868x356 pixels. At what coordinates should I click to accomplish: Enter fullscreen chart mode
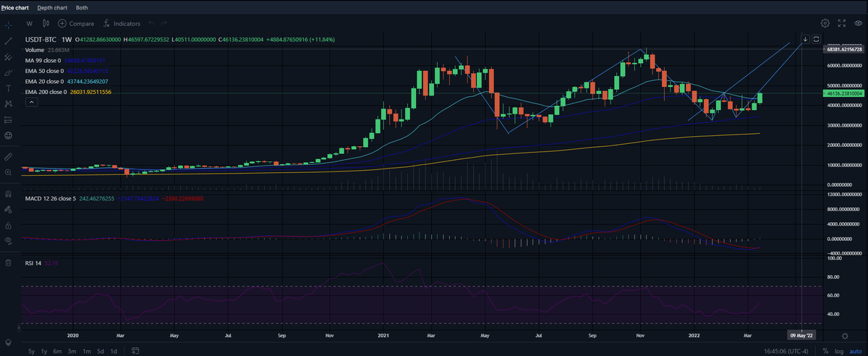[x=841, y=23]
